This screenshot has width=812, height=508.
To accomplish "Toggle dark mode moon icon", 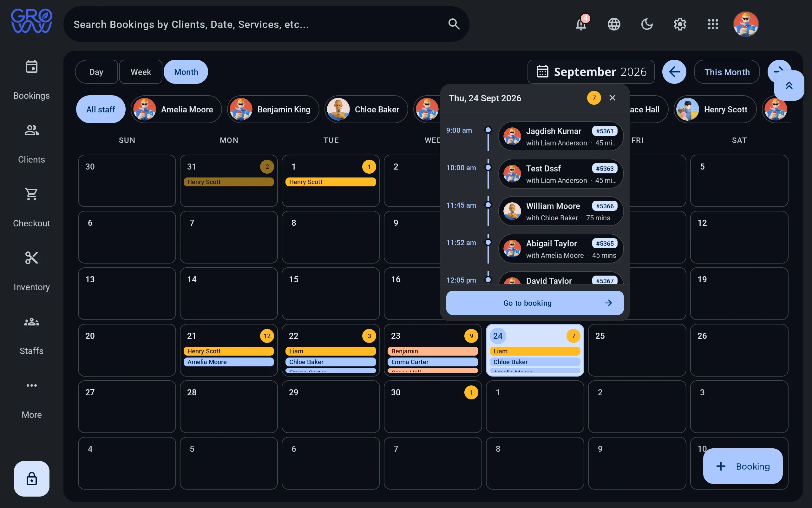I will point(647,24).
